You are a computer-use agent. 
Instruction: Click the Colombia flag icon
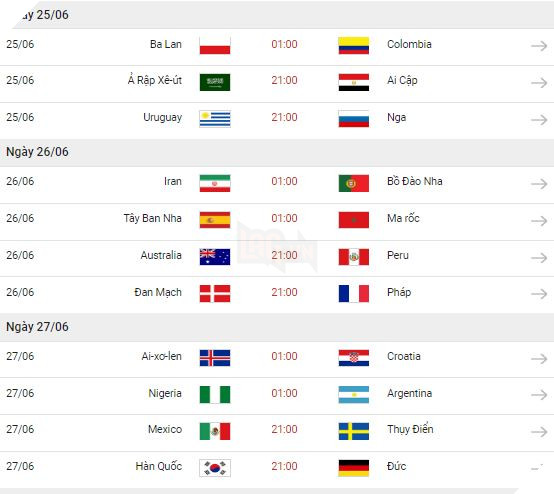click(x=354, y=46)
